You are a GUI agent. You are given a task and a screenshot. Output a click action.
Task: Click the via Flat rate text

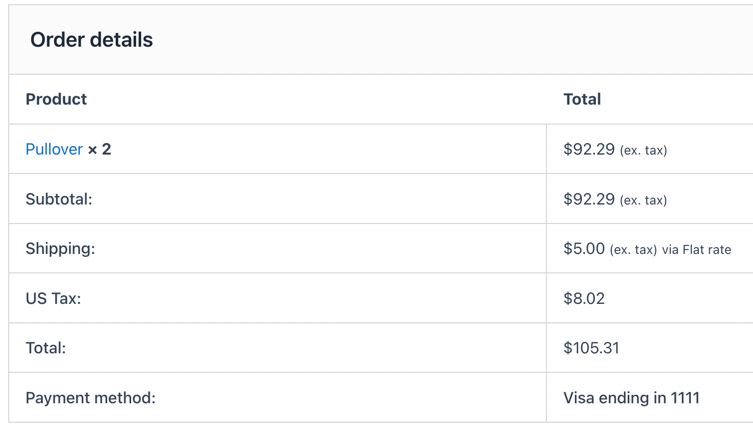697,250
